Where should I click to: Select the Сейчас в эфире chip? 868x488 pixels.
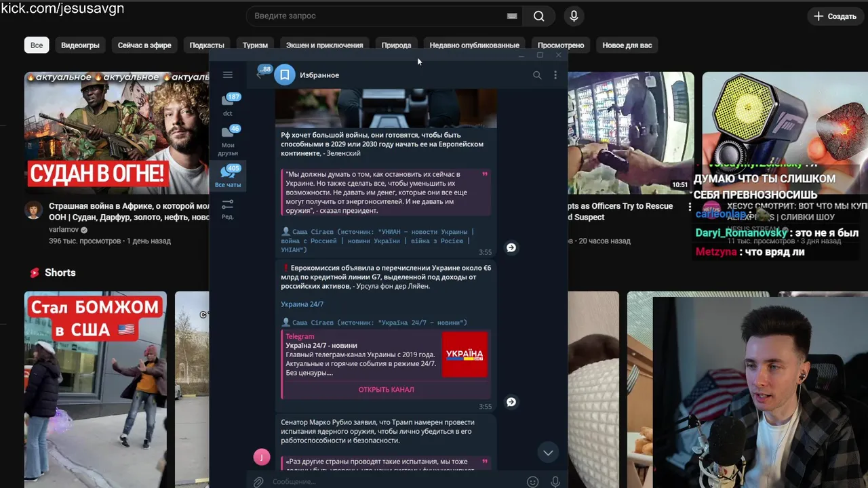pyautogui.click(x=144, y=45)
